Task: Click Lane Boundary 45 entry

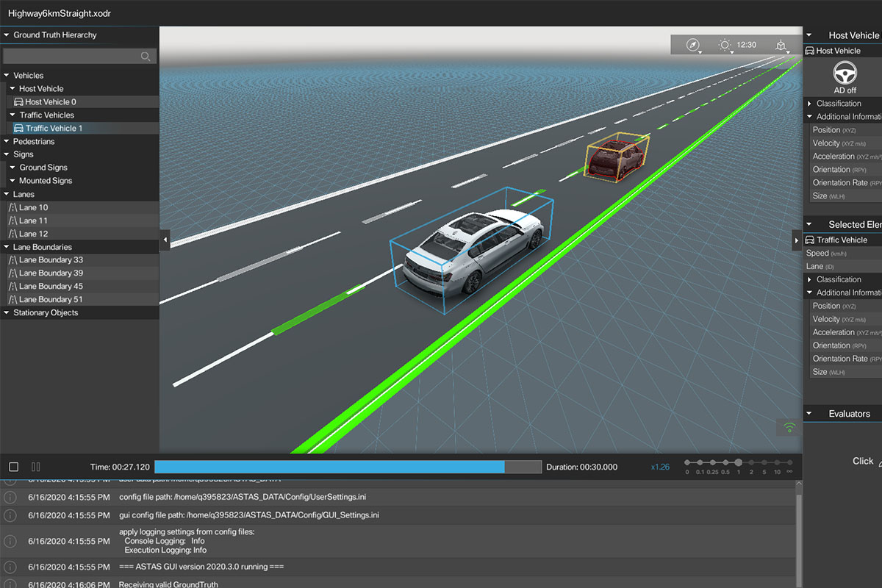Action: (x=51, y=286)
